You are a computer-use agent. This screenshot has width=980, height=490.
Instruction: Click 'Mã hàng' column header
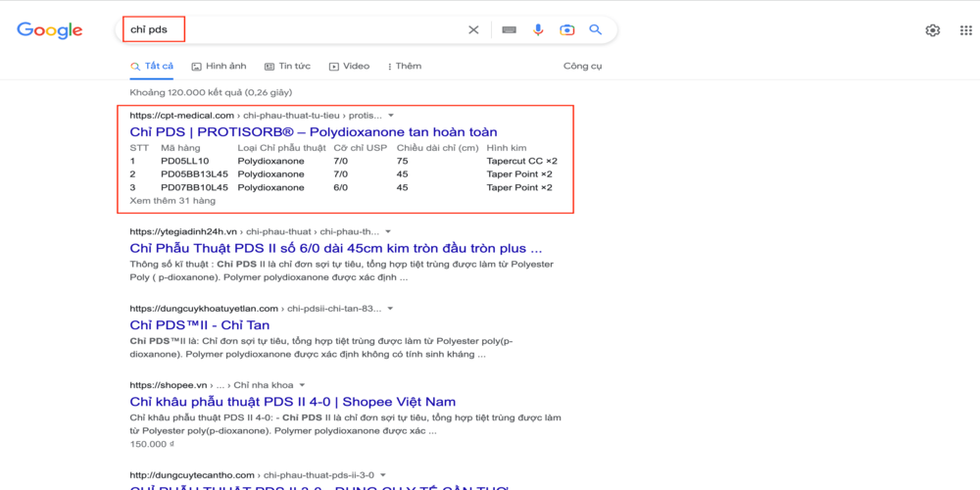click(180, 148)
